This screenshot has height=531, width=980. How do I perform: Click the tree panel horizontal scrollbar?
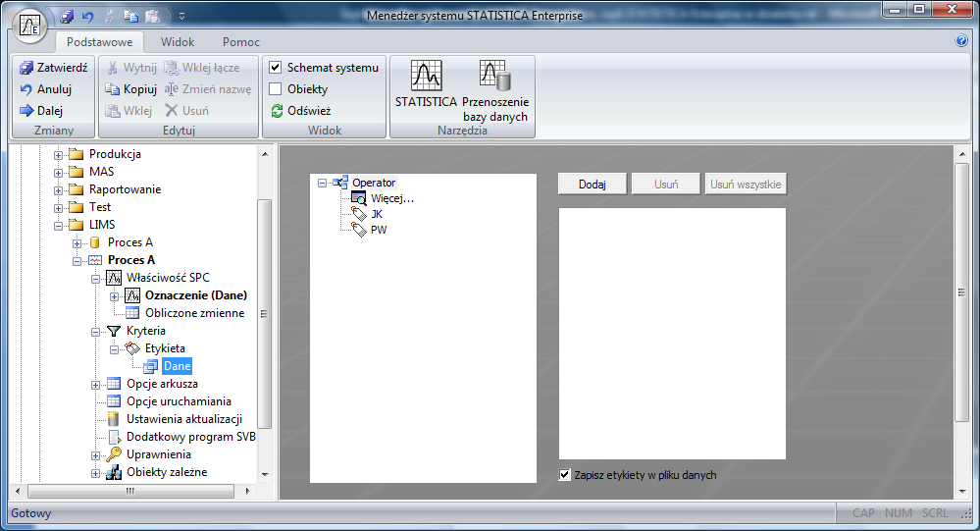[131, 491]
